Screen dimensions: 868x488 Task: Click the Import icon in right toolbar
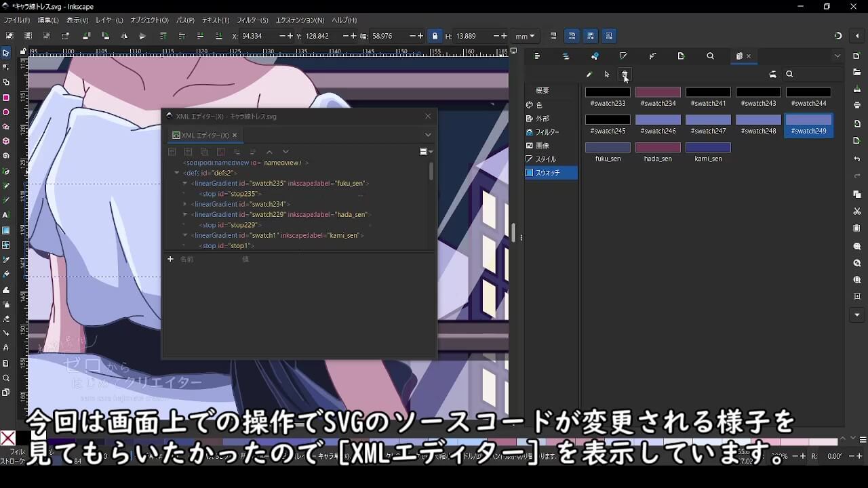(x=857, y=124)
